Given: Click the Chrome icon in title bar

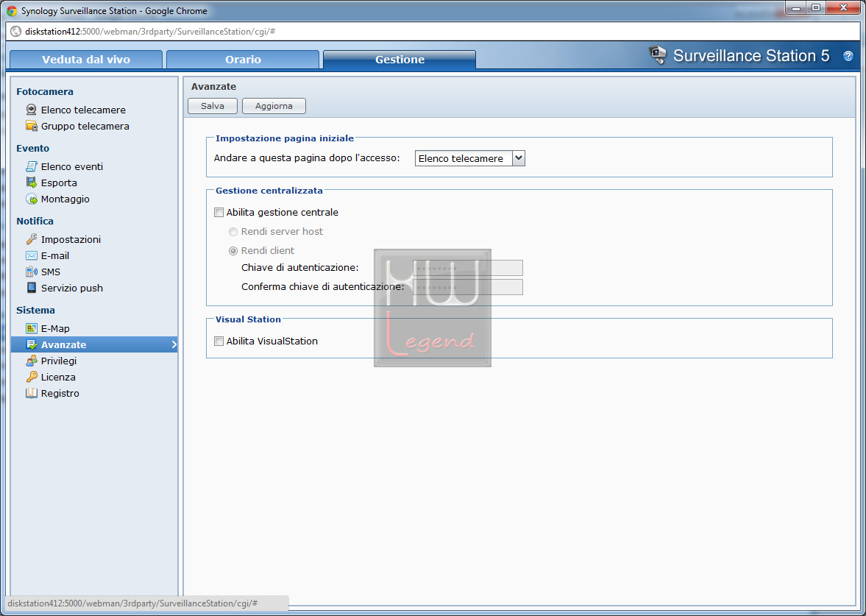Looking at the screenshot, I should (x=12, y=10).
